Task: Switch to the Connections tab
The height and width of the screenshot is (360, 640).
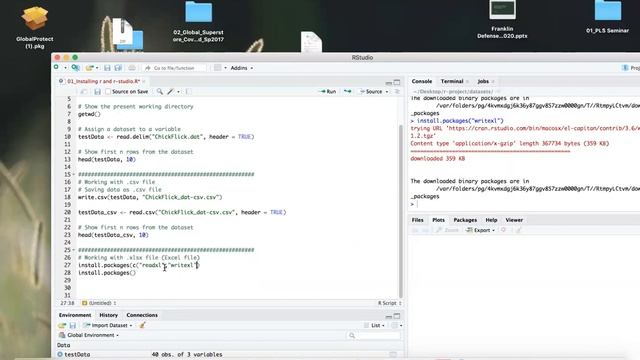Action: click(x=142, y=315)
